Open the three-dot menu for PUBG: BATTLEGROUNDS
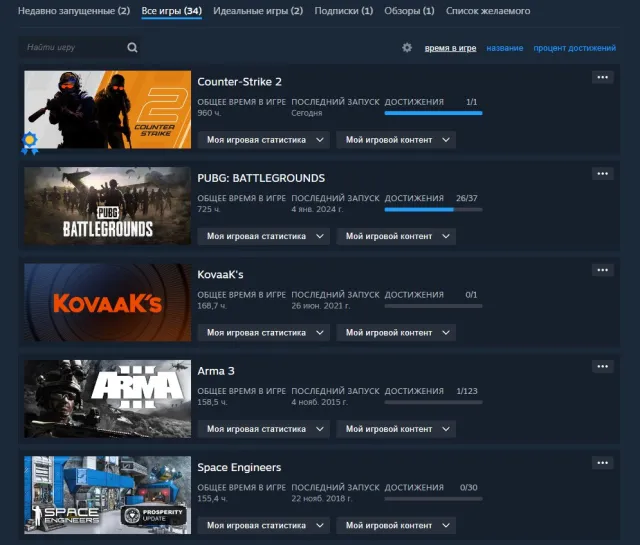 (602, 174)
